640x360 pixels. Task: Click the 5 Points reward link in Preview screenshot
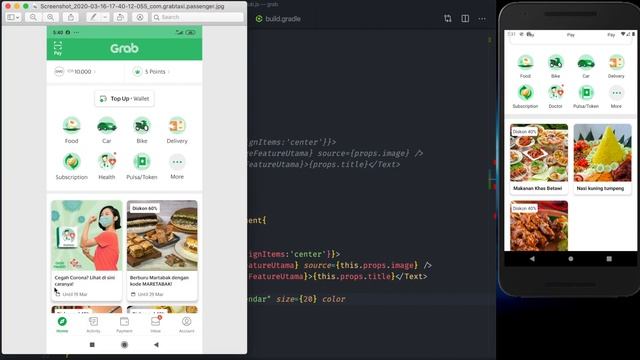pos(151,71)
